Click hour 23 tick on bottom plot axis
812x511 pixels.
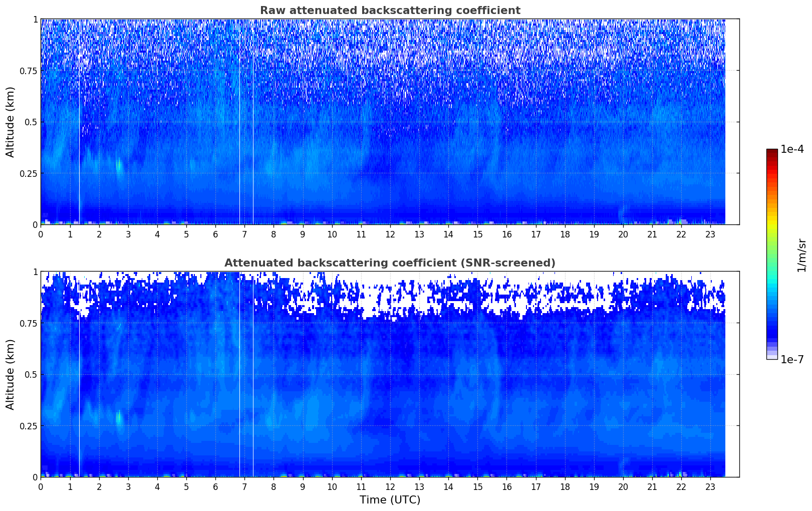[710, 486]
